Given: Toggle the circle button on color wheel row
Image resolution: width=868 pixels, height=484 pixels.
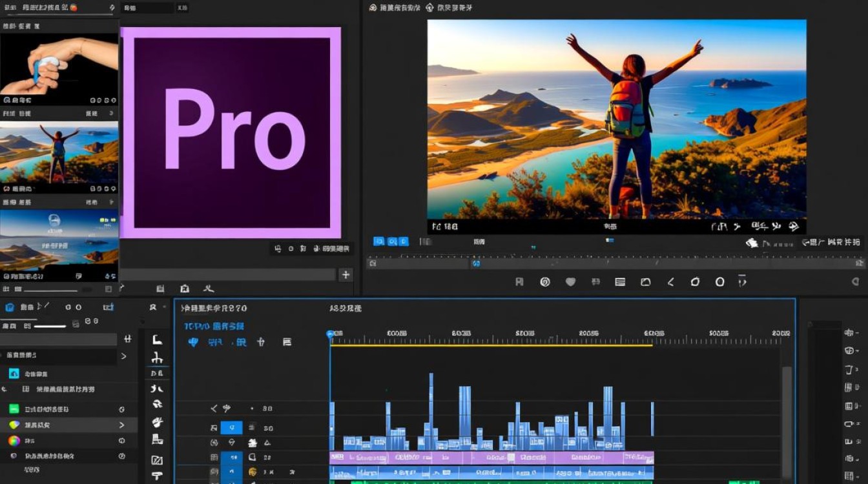Looking at the screenshot, I should [x=122, y=441].
